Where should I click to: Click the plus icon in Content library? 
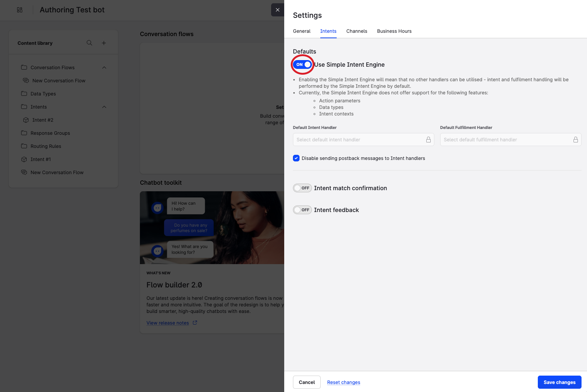click(x=104, y=43)
